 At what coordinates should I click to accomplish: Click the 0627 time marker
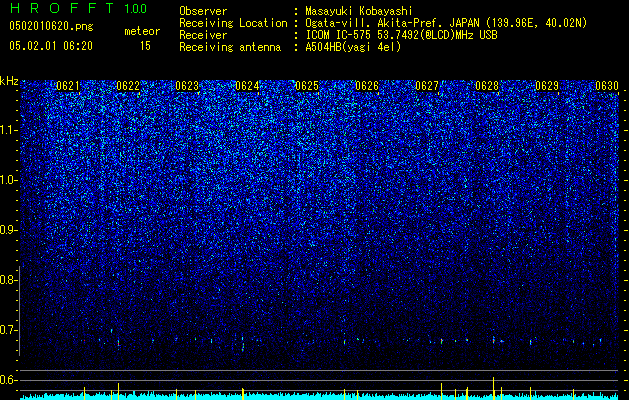[x=427, y=86]
